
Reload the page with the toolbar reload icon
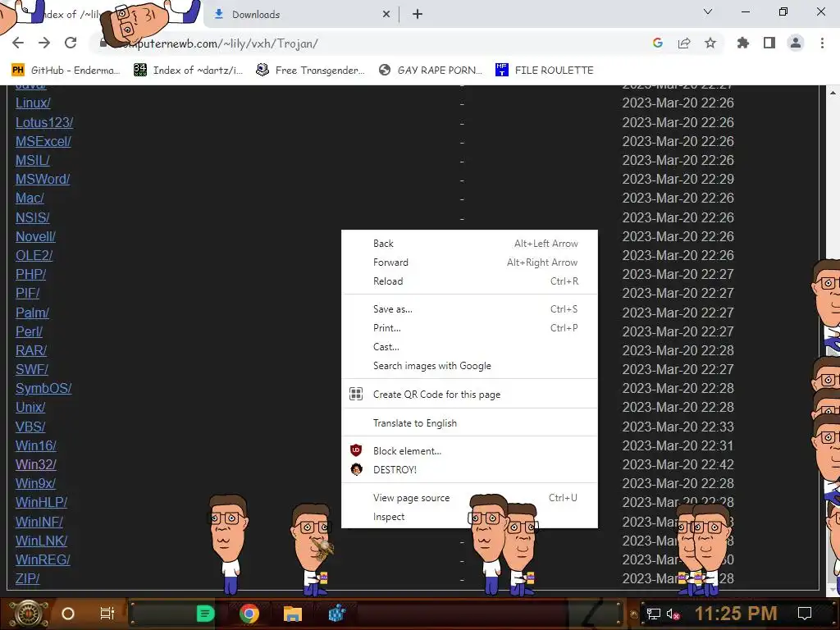point(71,43)
